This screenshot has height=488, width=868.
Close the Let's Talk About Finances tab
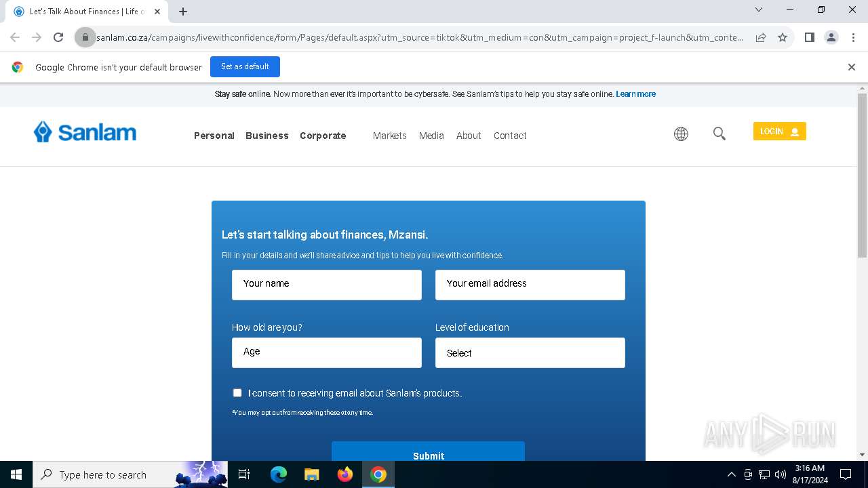pyautogui.click(x=157, y=12)
